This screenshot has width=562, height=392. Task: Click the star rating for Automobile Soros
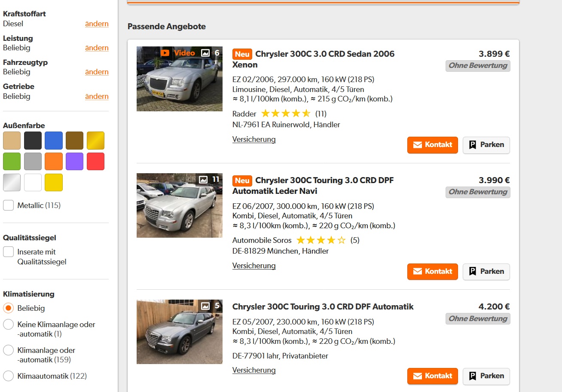pos(321,240)
